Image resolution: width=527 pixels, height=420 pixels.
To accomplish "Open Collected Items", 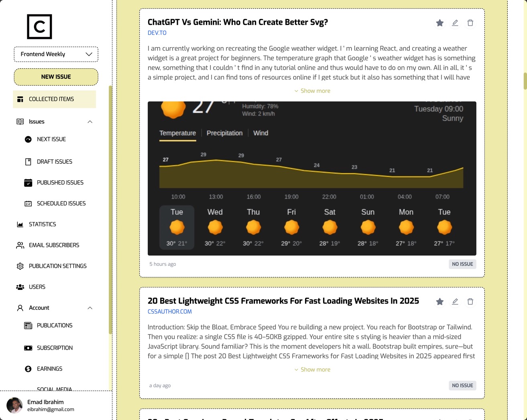I will pyautogui.click(x=51, y=99).
